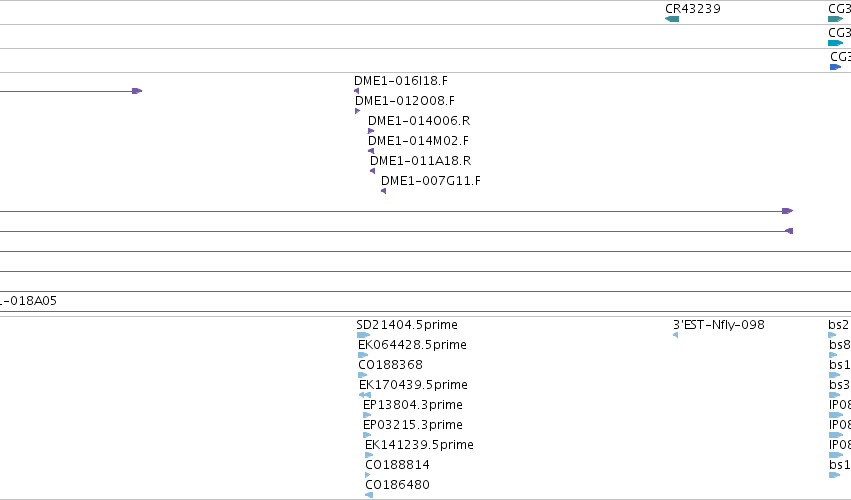851x500 pixels.
Task: Select the DME1-007G11.F arrow glyph
Action: tap(384, 191)
